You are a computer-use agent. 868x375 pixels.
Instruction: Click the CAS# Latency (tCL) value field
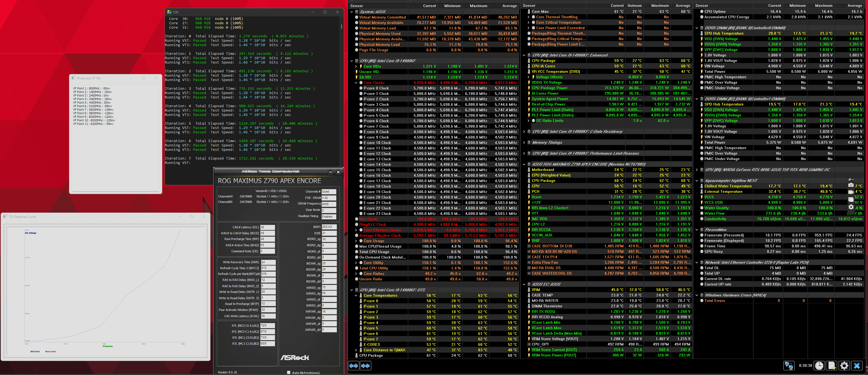[x=268, y=227]
